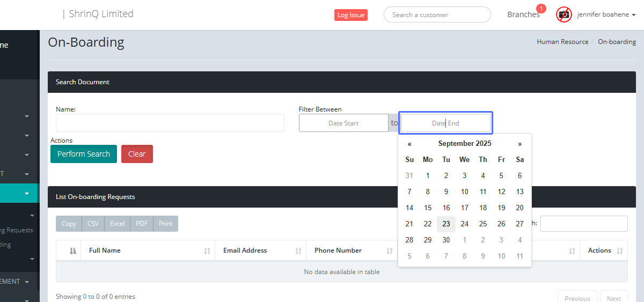Image resolution: width=644 pixels, height=302 pixels.
Task: Open the Branches menu
Action: [523, 14]
